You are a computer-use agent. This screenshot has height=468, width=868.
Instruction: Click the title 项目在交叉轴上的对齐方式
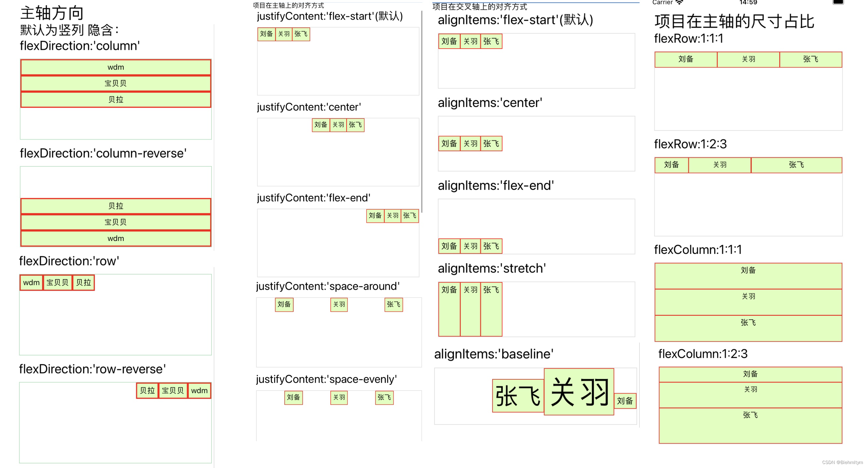480,7
